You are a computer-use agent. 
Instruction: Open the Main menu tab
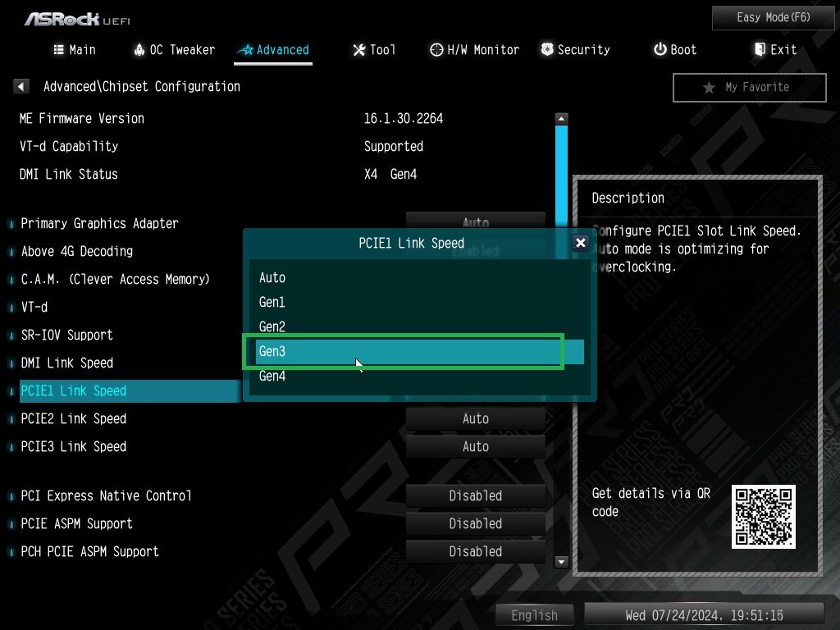74,50
